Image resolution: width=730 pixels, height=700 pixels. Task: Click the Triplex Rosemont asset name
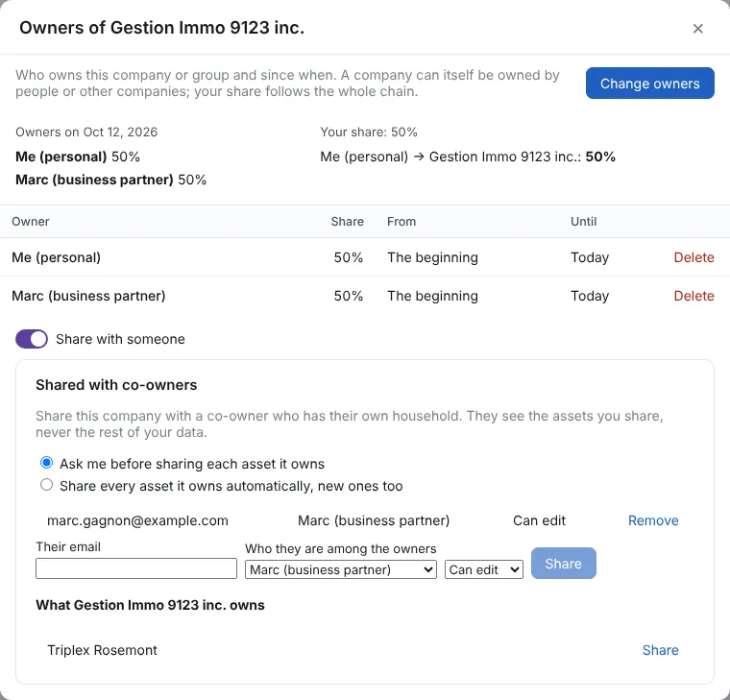[x=103, y=650]
